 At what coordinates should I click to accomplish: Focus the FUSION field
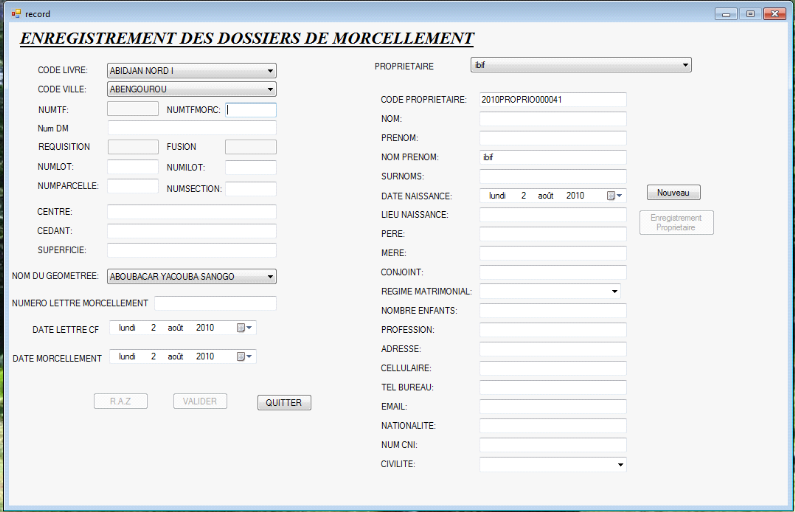(x=251, y=147)
